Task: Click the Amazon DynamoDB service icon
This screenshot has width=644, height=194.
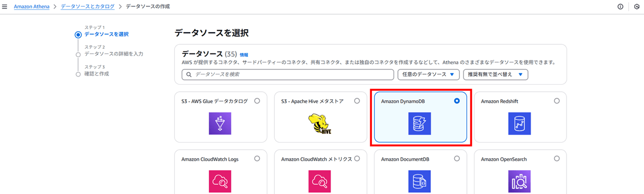Action: pyautogui.click(x=420, y=123)
